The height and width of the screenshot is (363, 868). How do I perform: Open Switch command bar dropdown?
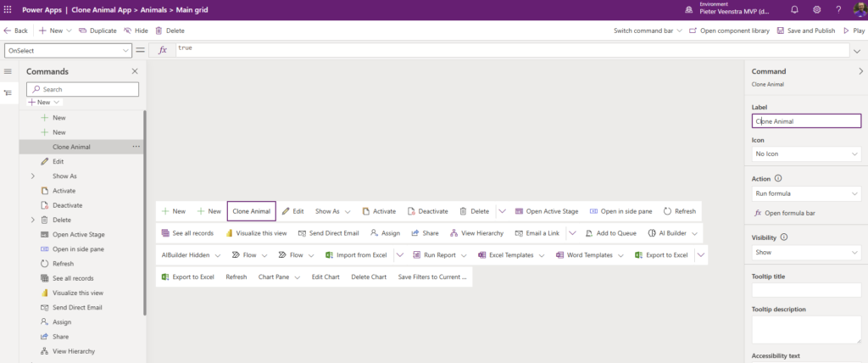point(648,31)
